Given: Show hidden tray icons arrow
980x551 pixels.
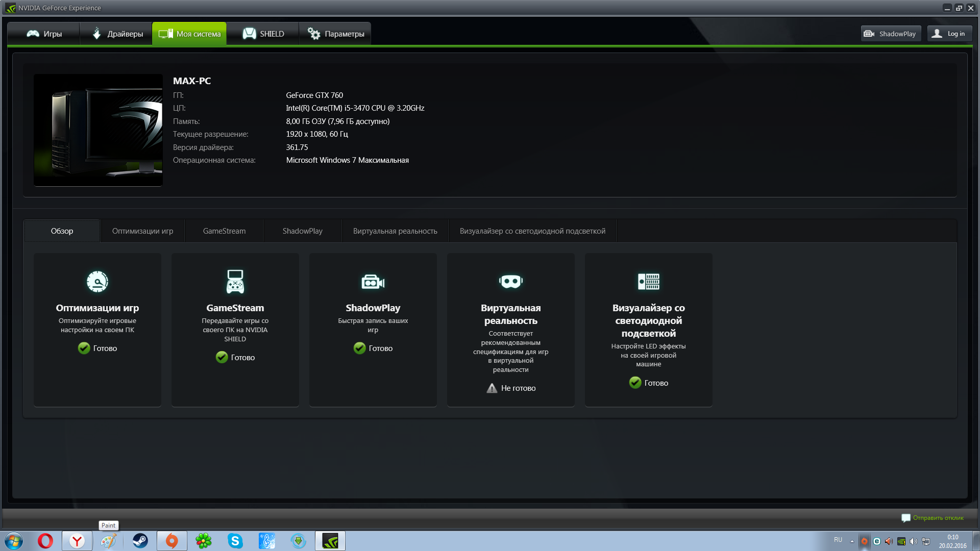Looking at the screenshot, I should (852, 541).
